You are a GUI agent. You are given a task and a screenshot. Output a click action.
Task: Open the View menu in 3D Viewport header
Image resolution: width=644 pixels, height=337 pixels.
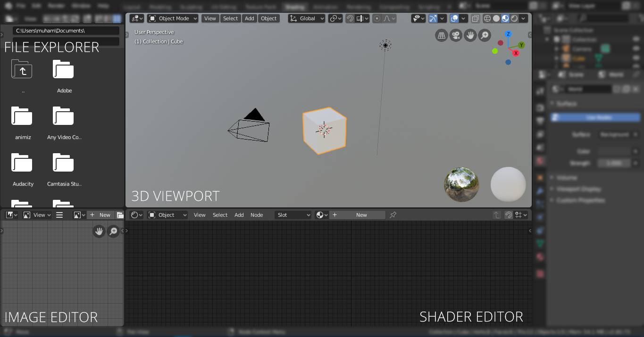click(210, 18)
